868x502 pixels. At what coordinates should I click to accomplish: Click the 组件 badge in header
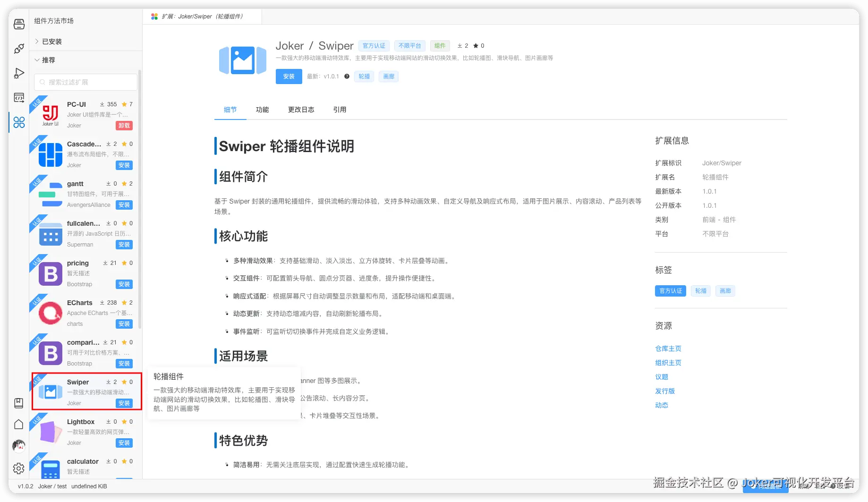(440, 46)
